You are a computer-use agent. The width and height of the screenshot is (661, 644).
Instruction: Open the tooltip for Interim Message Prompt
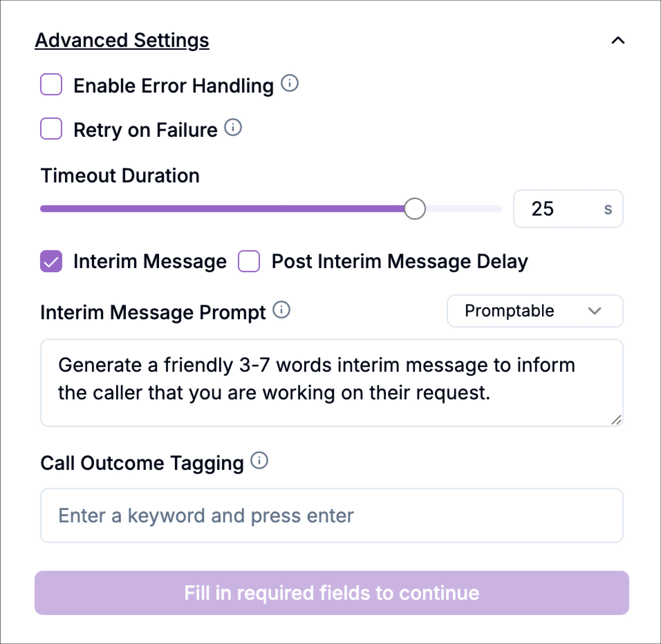click(x=281, y=310)
